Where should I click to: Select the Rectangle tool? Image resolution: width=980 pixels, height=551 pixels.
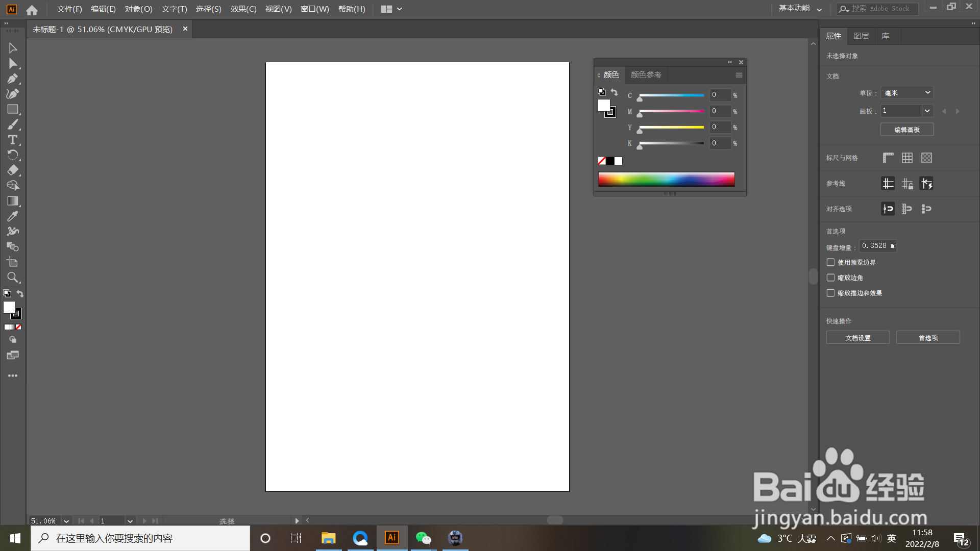point(13,109)
